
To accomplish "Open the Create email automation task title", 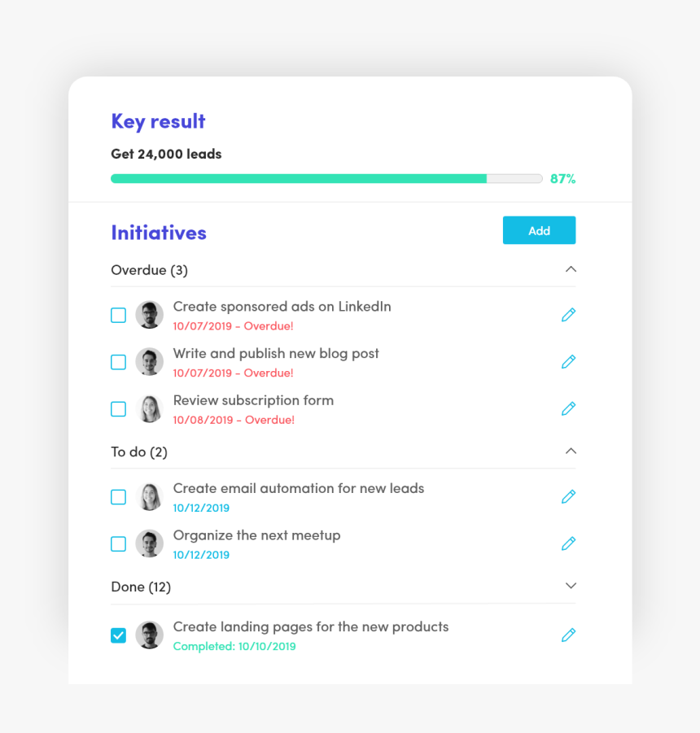I will (x=299, y=488).
